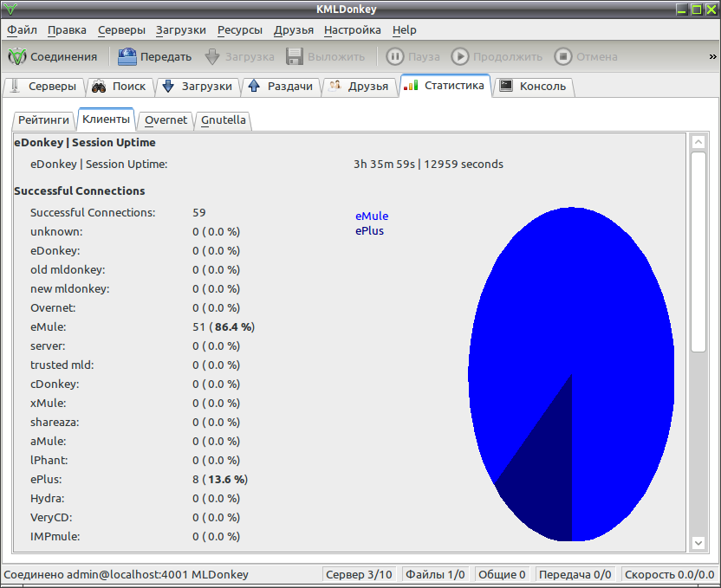The height and width of the screenshot is (588, 721).
Task: Open the Ресурсы menu
Action: point(239,30)
